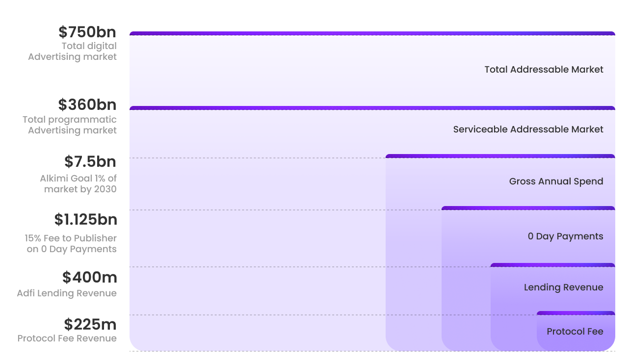Click the $750bn figure
The width and height of the screenshot is (629, 364).
(87, 32)
